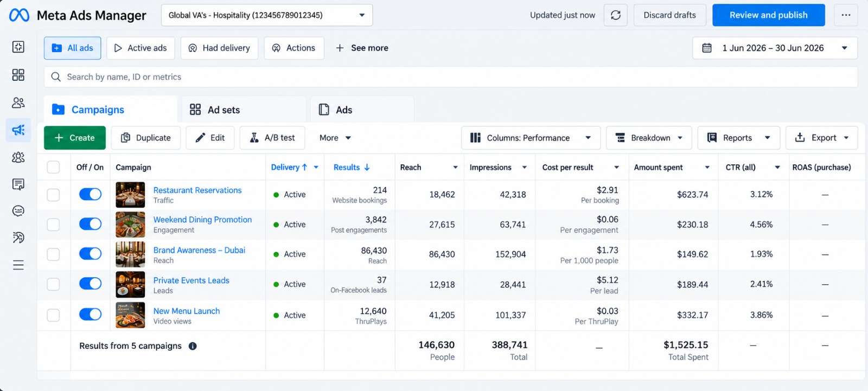Open the experiments sidebar icon
868x391 pixels.
(x=18, y=238)
